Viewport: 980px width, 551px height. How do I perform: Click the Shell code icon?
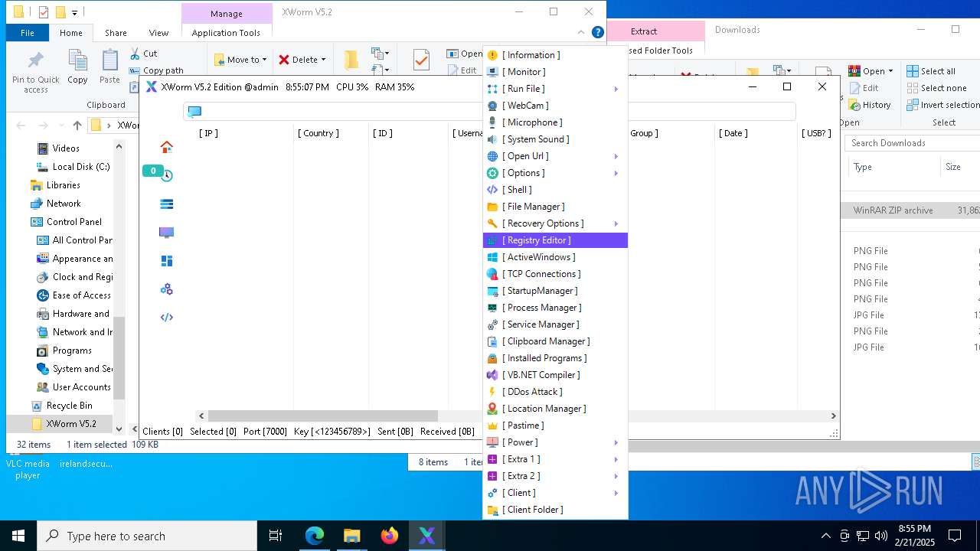492,190
